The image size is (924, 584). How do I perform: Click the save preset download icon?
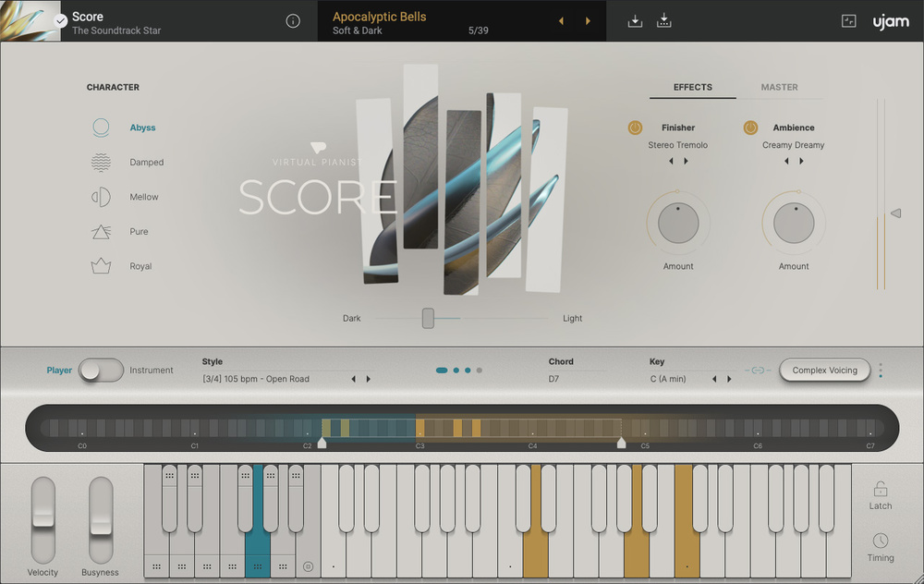pyautogui.click(x=635, y=21)
